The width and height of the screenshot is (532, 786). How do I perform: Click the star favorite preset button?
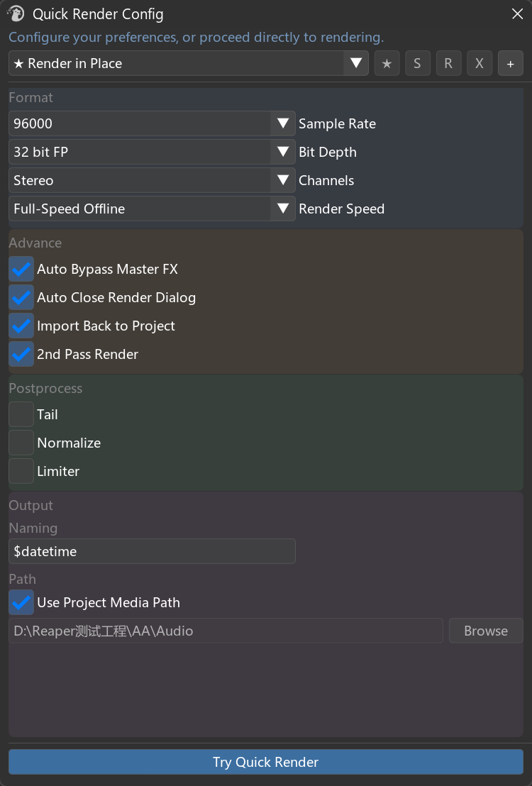[x=387, y=64]
